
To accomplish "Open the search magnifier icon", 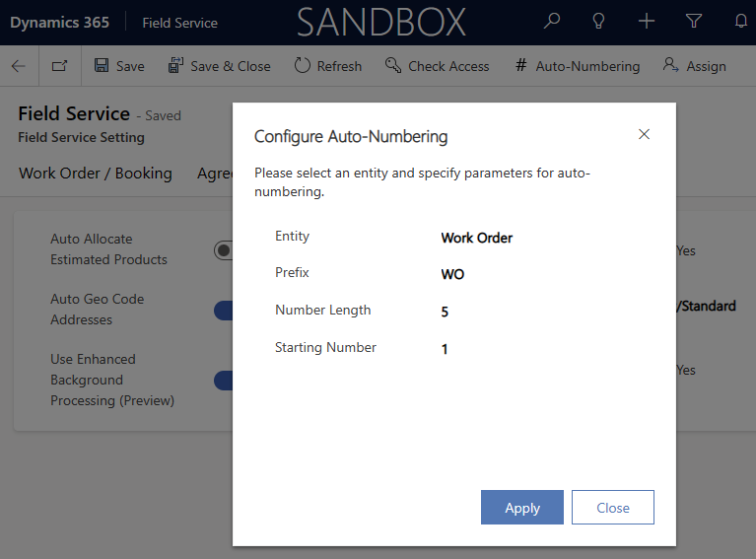I will [552, 22].
